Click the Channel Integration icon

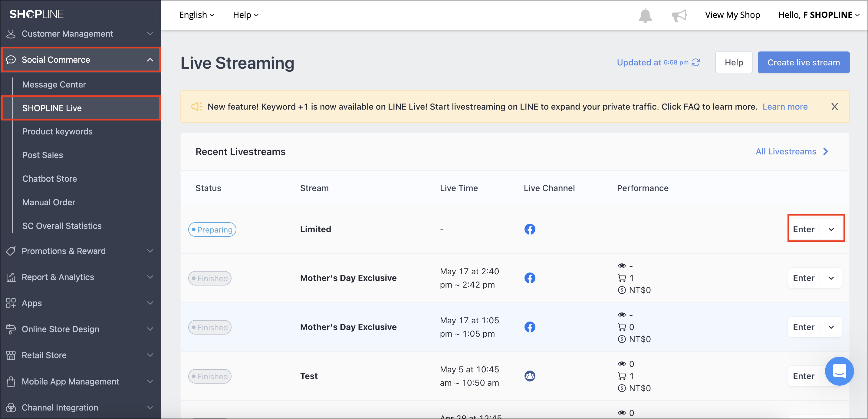(11, 407)
